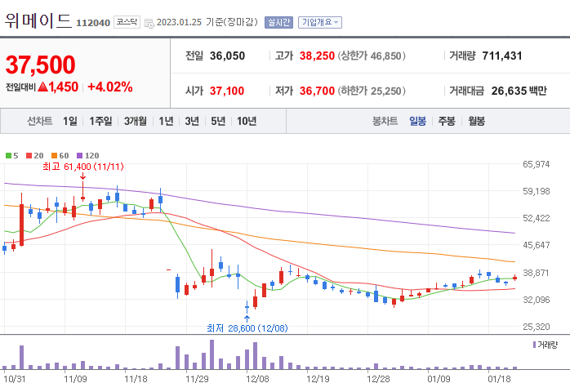The width and height of the screenshot is (570, 392).
Task: Click the 거래대금 value 26,635 백만
Action: pyautogui.click(x=519, y=91)
